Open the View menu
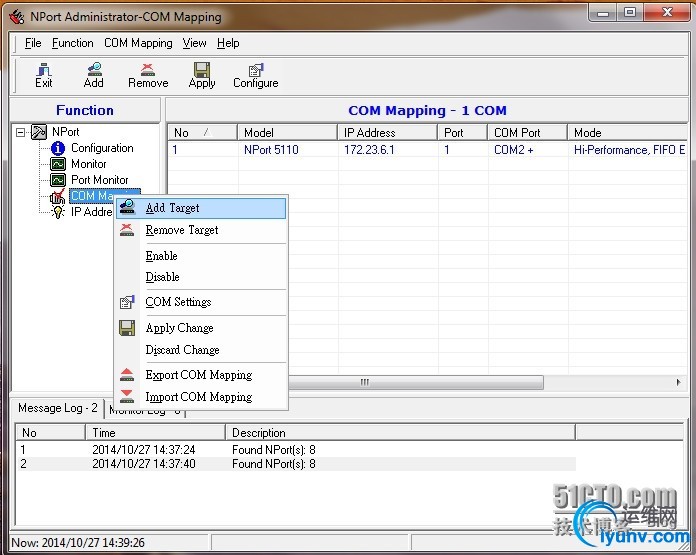This screenshot has width=696, height=555. click(x=194, y=43)
